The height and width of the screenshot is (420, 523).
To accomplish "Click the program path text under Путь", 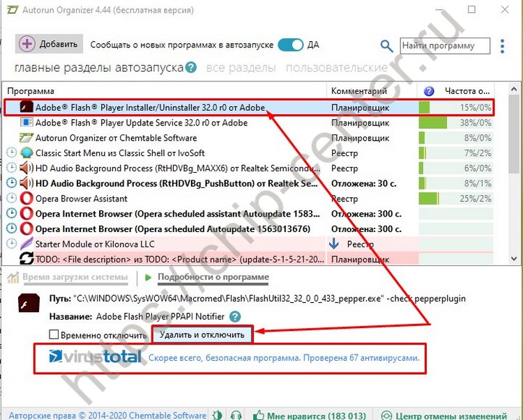I will [269, 298].
